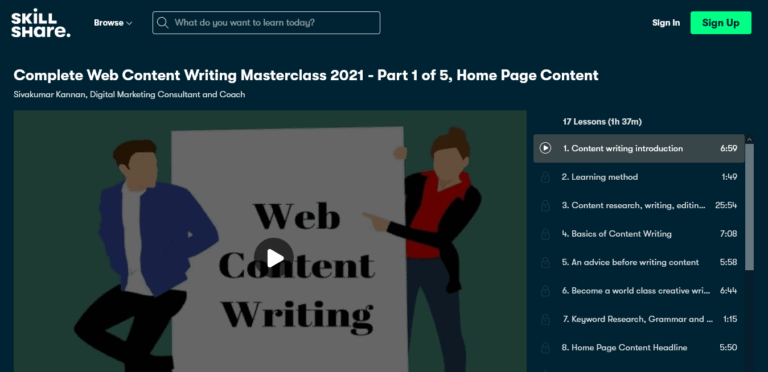Select lesson 6 Become a world class creative writer
Viewport: 768px width, 372px height.
coord(639,290)
